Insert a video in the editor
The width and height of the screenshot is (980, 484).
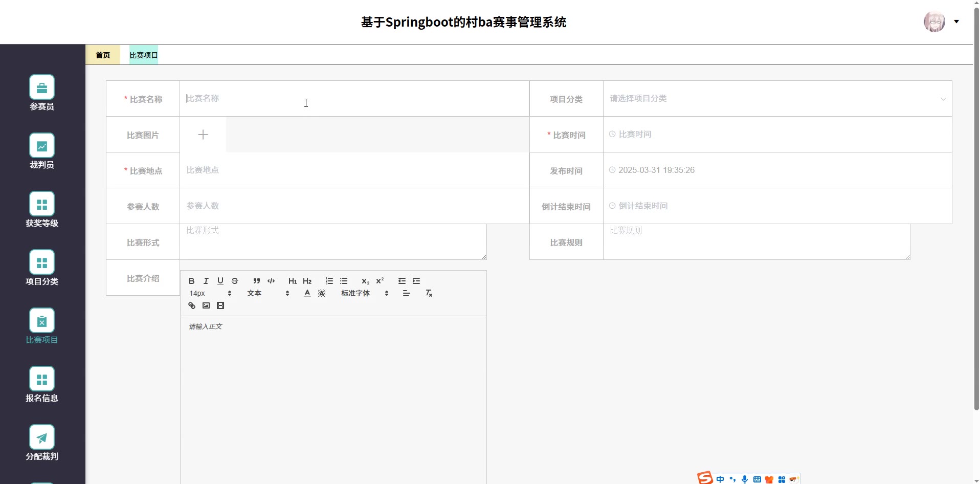coord(220,305)
